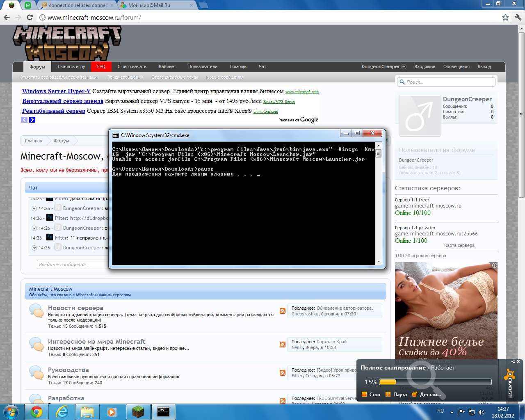
Task: Open the Помощь menu item
Action: point(238,66)
